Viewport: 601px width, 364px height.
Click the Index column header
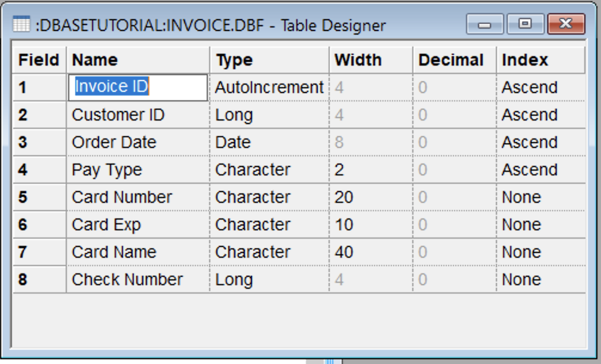(540, 60)
